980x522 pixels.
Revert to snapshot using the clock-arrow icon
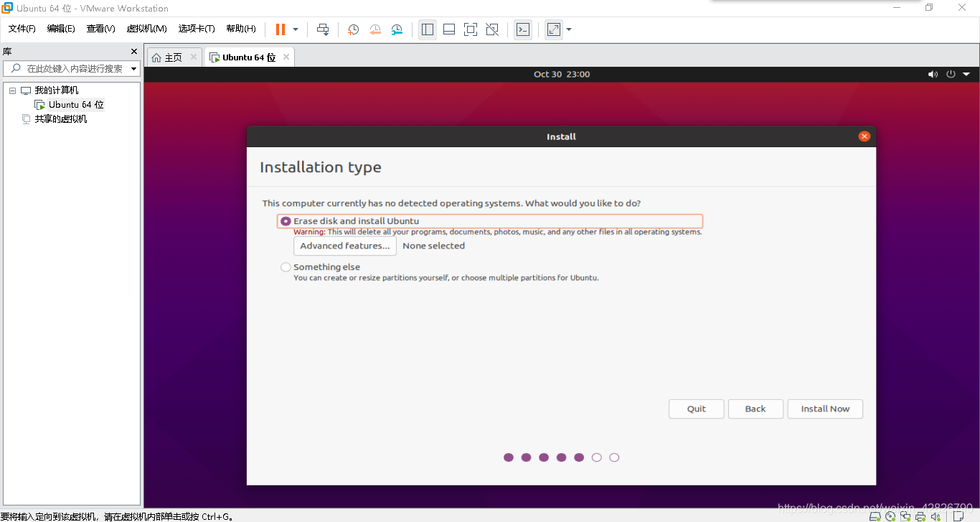(375, 29)
